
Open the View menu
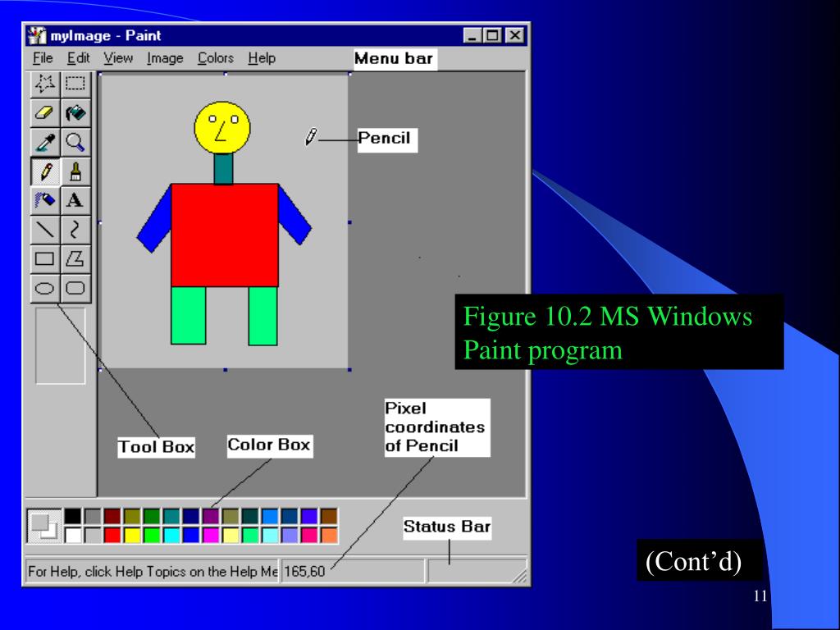pos(118,58)
